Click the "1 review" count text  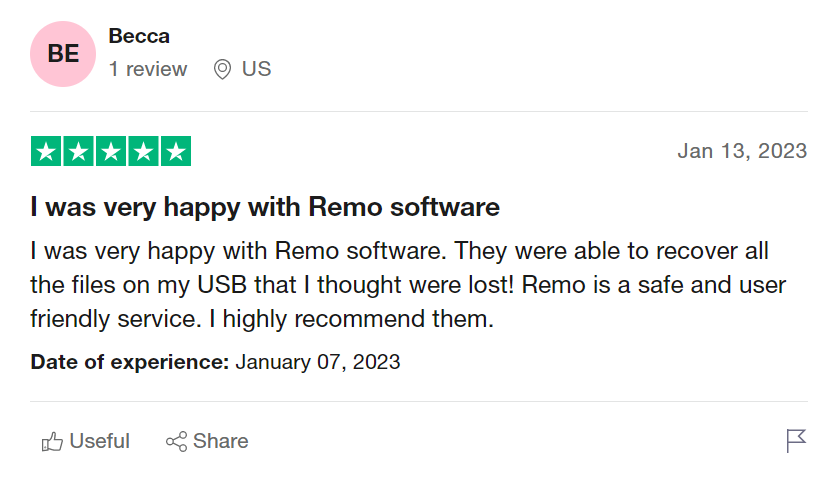(x=148, y=69)
